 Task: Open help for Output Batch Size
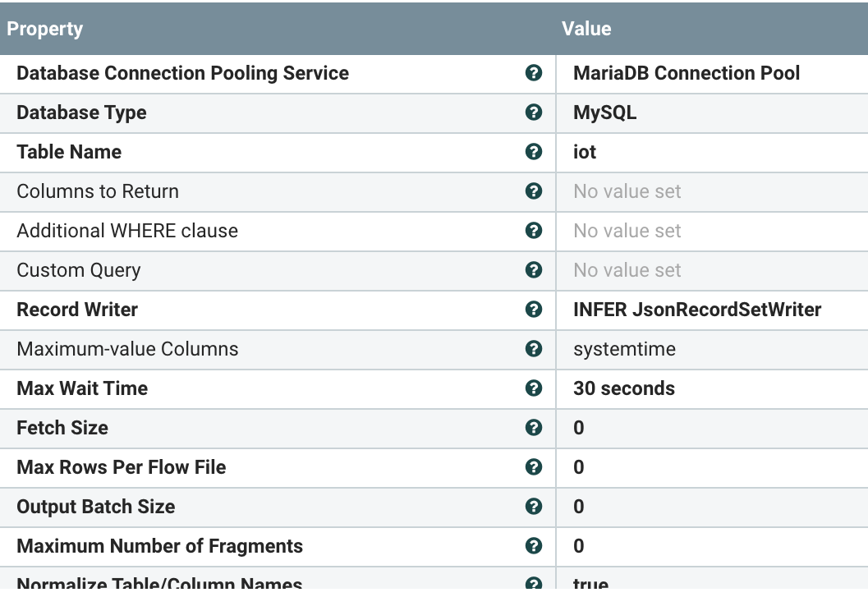pos(533,507)
